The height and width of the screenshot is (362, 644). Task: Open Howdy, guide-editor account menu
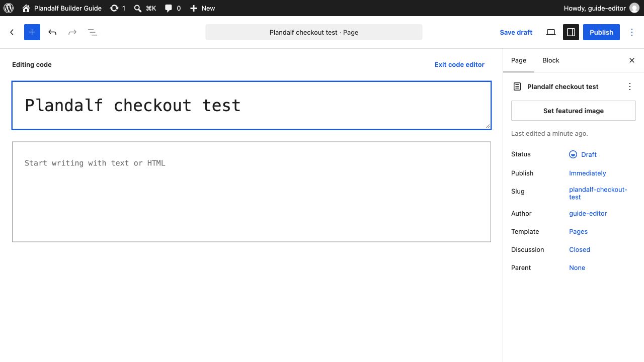point(601,8)
